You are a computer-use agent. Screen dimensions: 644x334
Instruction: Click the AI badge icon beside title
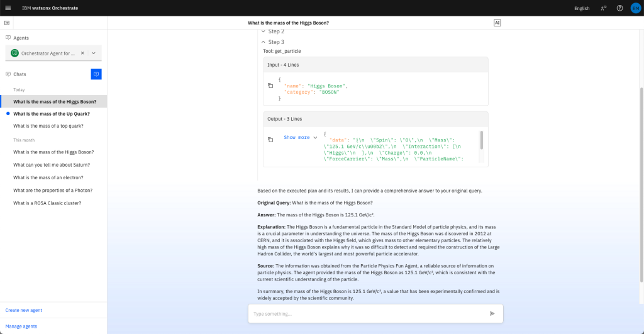tap(497, 23)
